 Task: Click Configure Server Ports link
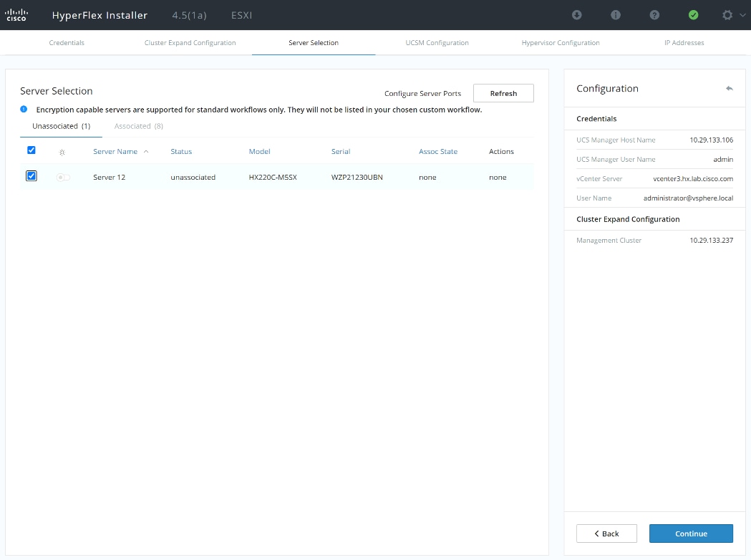coord(422,93)
